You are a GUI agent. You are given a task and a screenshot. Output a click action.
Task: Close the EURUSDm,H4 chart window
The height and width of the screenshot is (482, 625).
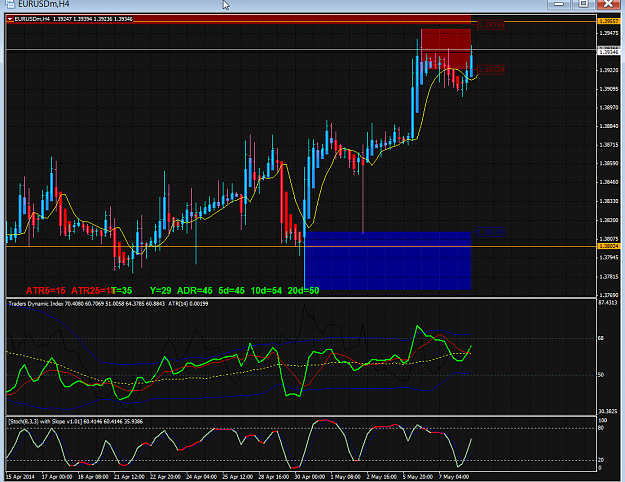point(609,4)
